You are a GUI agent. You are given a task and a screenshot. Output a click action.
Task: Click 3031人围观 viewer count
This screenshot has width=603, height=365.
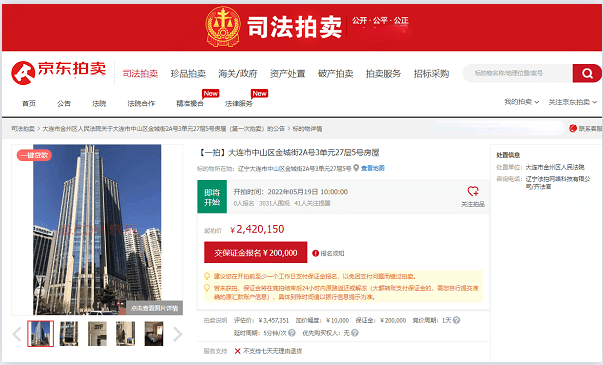(x=274, y=203)
